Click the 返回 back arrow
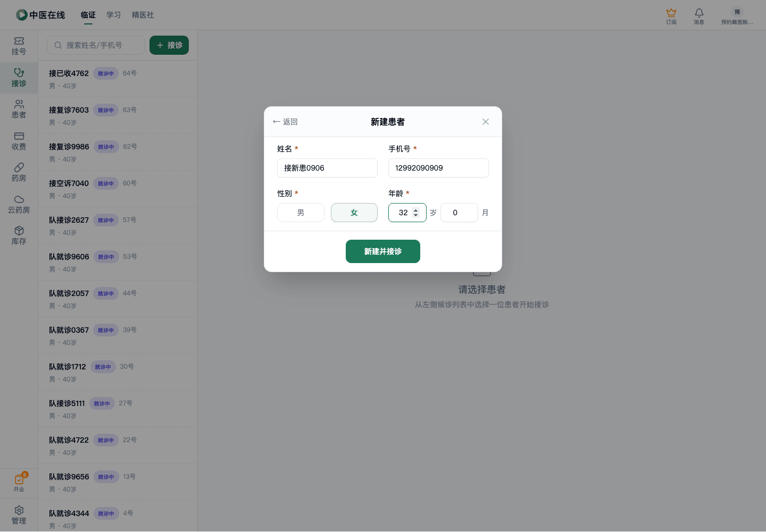The height and width of the screenshot is (532, 766). (285, 122)
